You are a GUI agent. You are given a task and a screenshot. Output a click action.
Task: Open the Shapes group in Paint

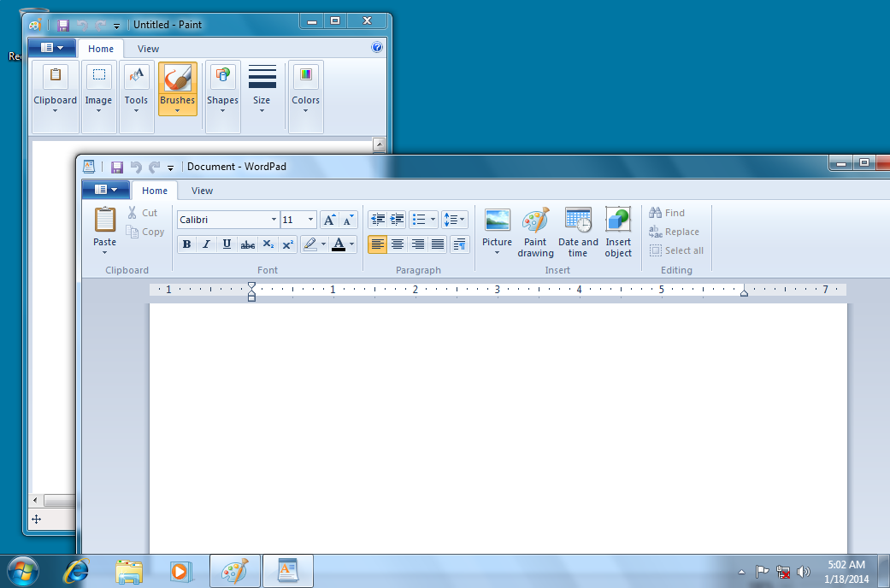[222, 97]
